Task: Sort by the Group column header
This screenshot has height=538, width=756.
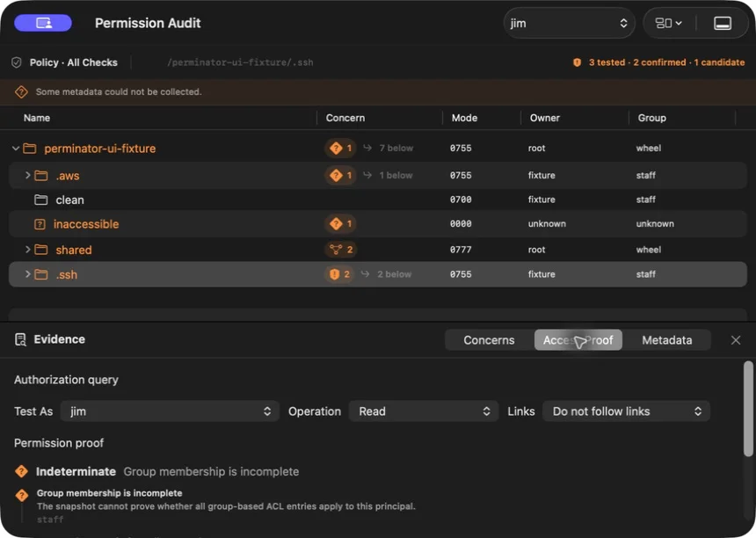Action: coord(652,118)
